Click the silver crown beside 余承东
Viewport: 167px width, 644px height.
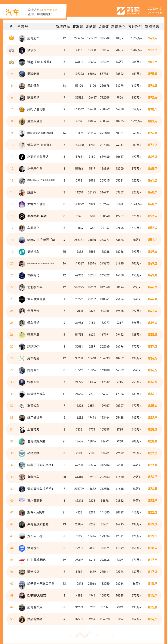pyautogui.click(x=11, y=50)
